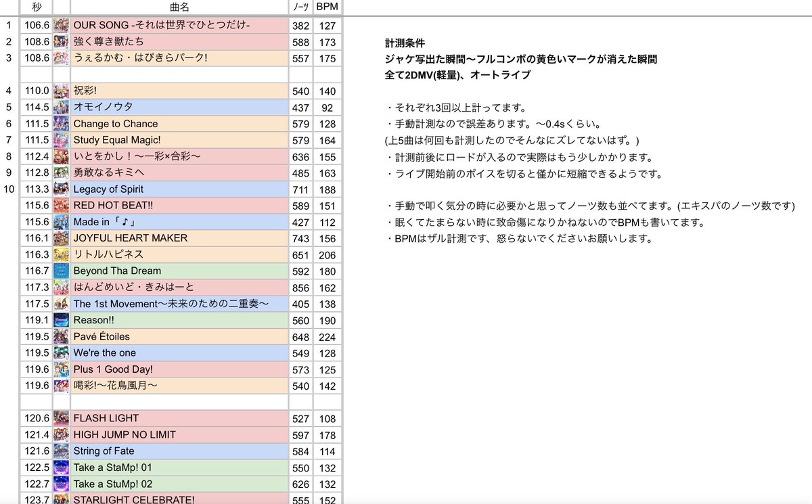Click the jacket thumbnail beside FLASH LIGHT
Viewport: 812px width, 504px height.
click(x=61, y=418)
